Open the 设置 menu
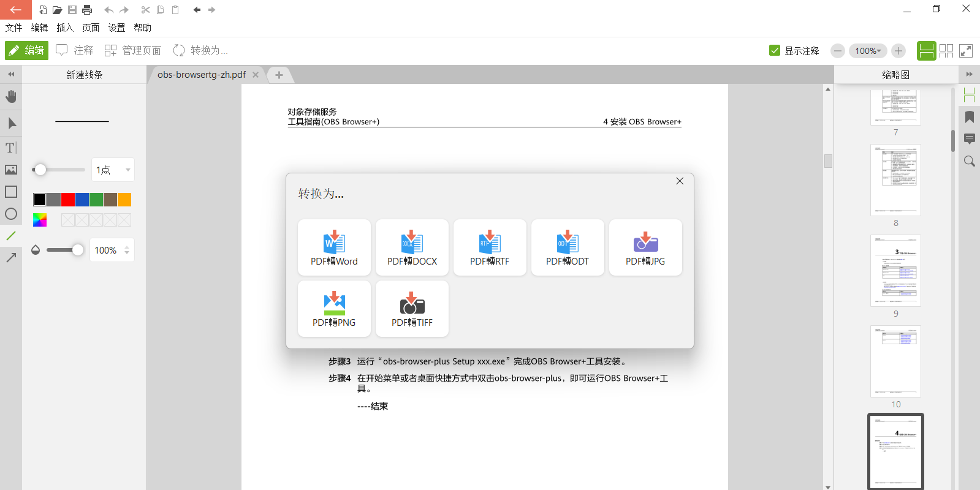This screenshot has height=490, width=980. [116, 28]
